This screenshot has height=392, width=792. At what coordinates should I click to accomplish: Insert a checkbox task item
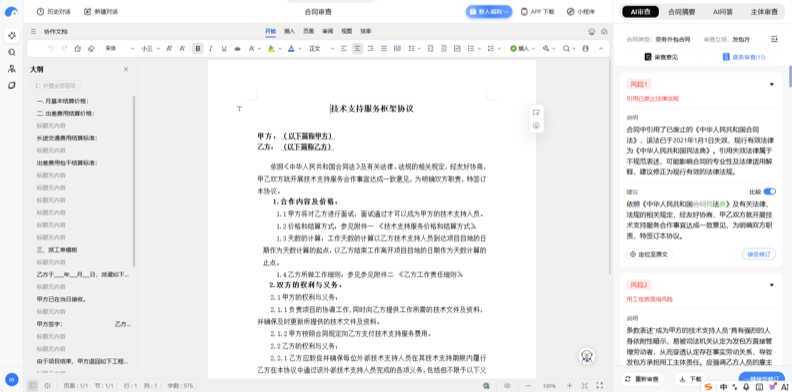pos(457,48)
